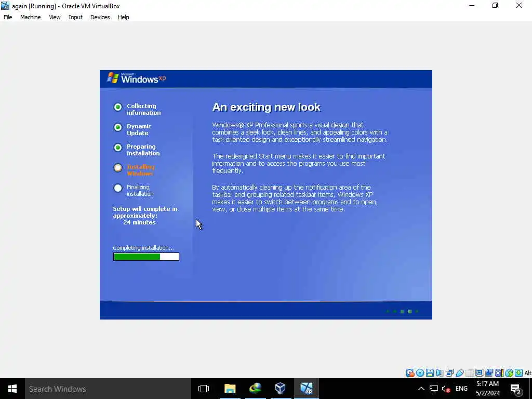The height and width of the screenshot is (399, 532).
Task: Click the floppy disk indicator icon
Action: [430, 373]
